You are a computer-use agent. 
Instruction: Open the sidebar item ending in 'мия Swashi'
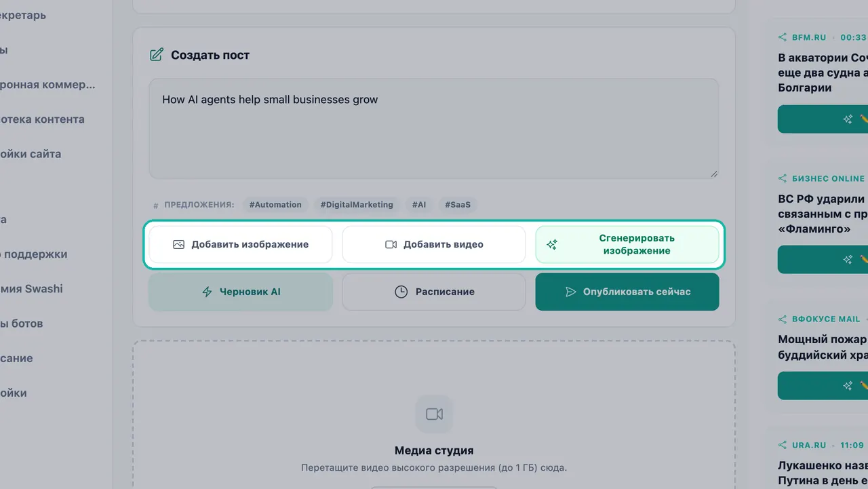(x=31, y=289)
